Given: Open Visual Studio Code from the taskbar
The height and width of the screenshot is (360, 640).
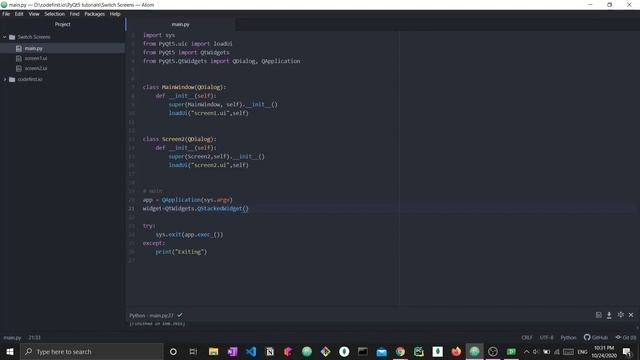Looking at the screenshot, I should coord(251,351).
